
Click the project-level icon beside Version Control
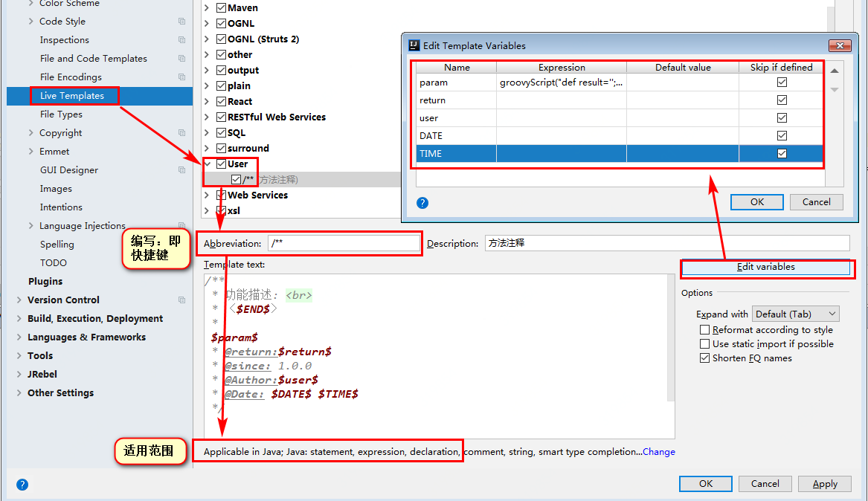point(182,300)
